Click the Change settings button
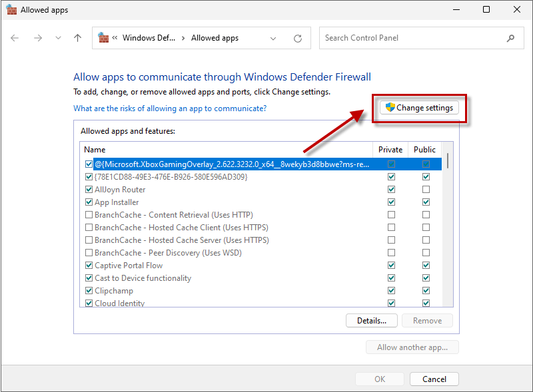The image size is (533, 392). click(419, 108)
